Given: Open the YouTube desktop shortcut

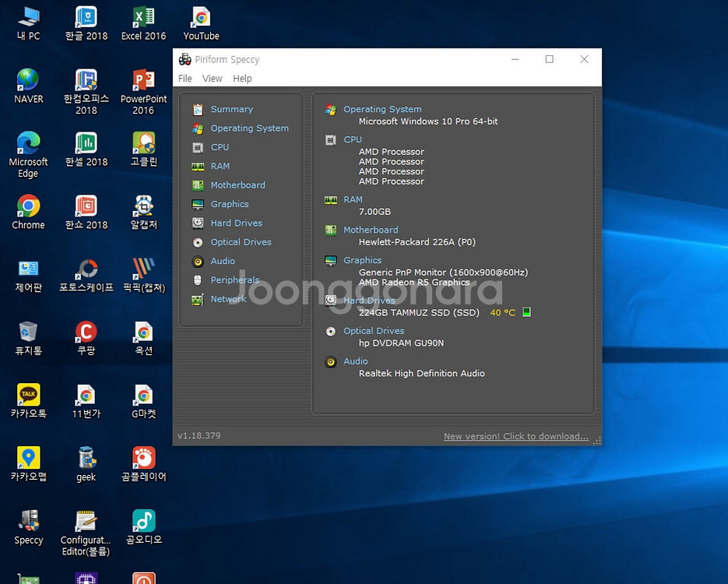Looking at the screenshot, I should pyautogui.click(x=201, y=23).
